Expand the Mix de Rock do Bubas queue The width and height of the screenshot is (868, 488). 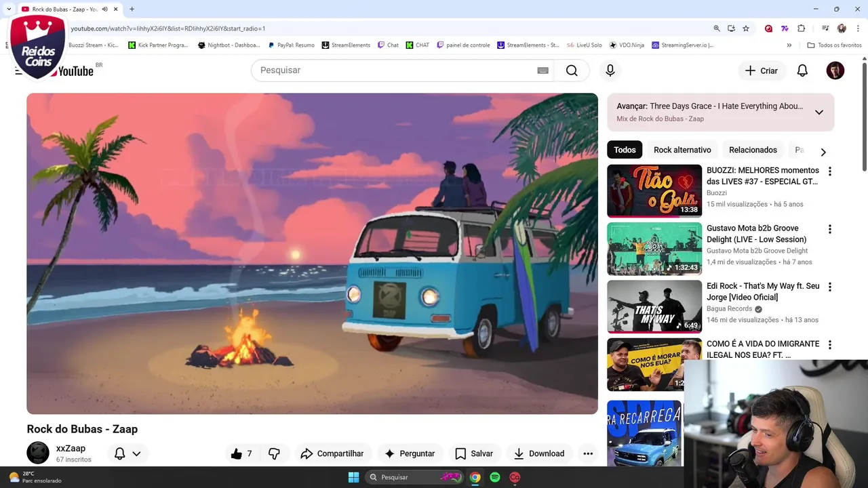pos(819,113)
